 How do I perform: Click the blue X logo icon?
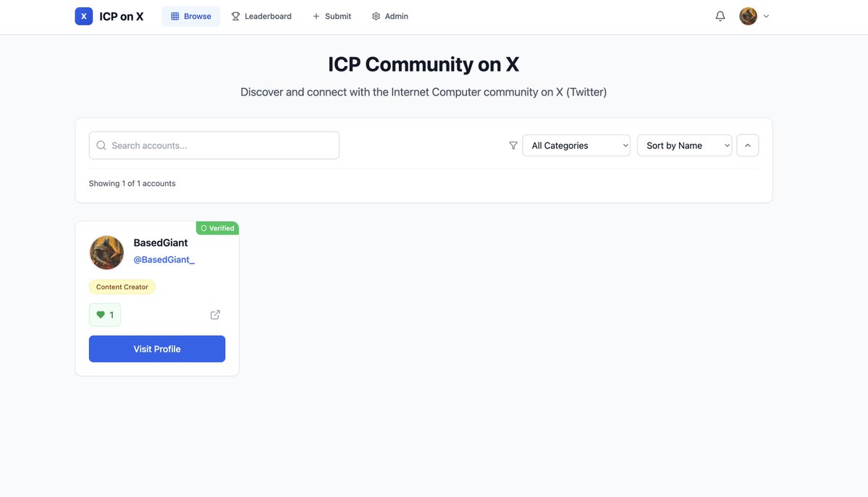click(x=83, y=16)
